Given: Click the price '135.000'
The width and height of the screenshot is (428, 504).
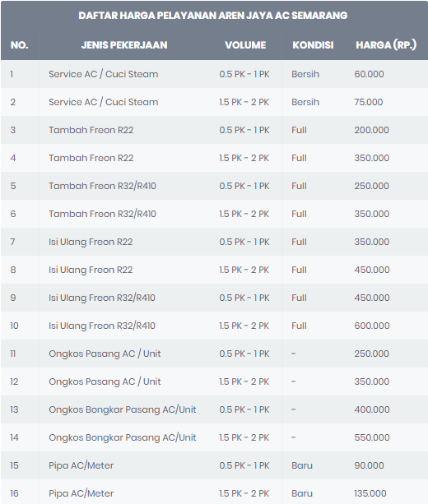Looking at the screenshot, I should coord(370,493).
